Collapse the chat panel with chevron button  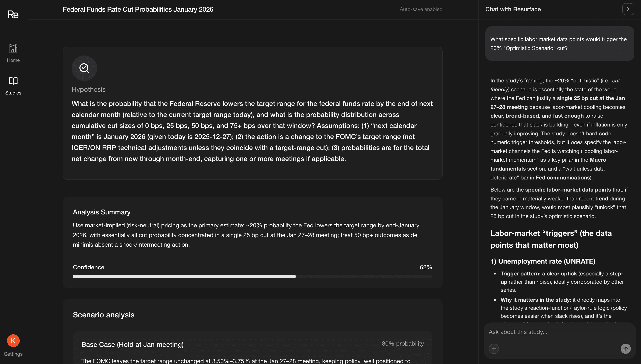click(628, 9)
